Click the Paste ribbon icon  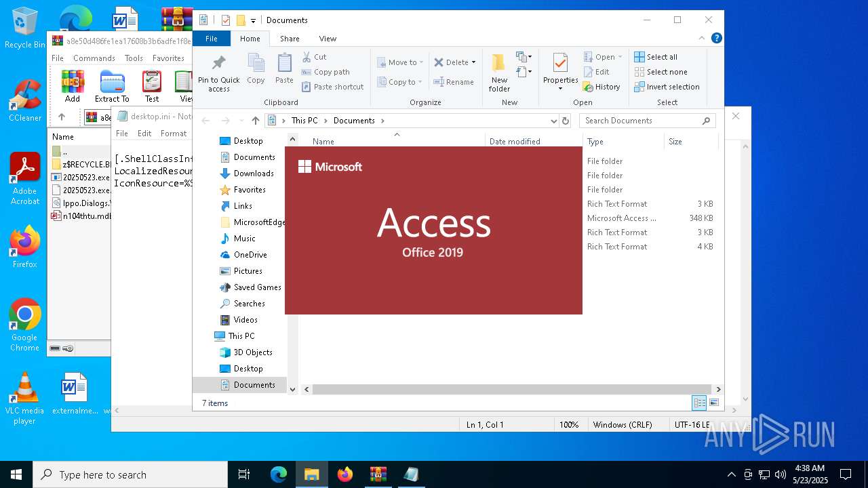284,68
